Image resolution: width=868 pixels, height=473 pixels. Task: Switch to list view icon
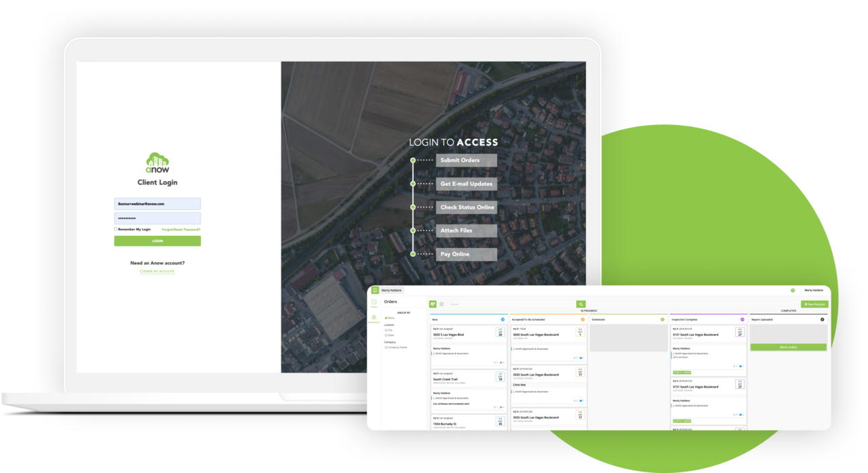click(442, 304)
